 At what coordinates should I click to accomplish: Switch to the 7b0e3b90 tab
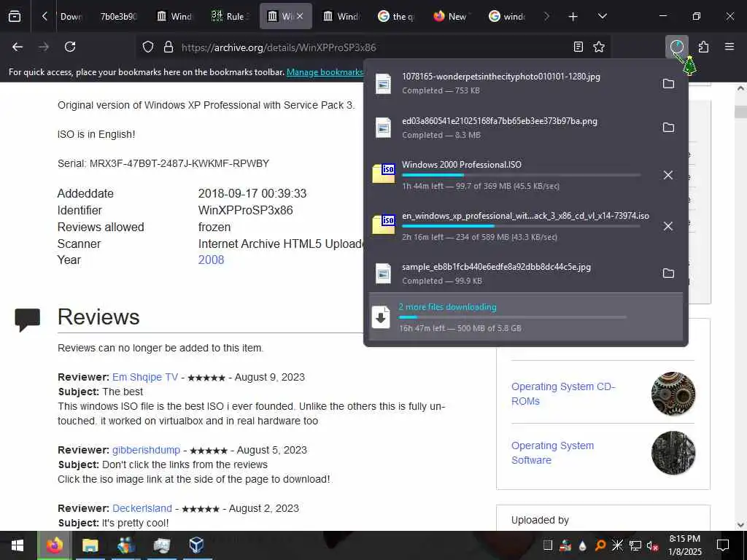[117, 16]
